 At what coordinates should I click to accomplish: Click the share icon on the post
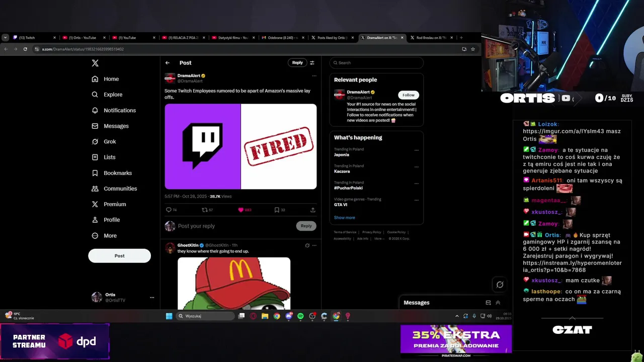[312, 210]
